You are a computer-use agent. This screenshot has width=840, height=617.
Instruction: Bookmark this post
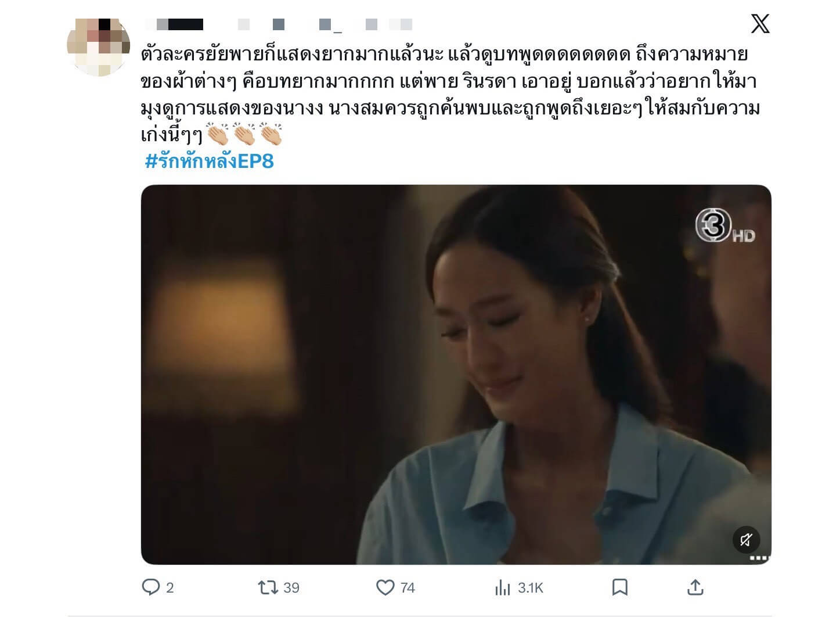(x=620, y=587)
